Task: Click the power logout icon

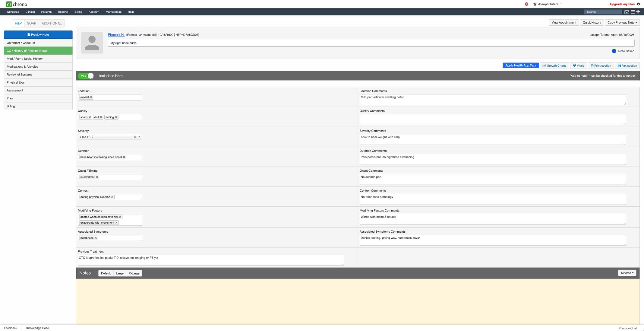Action: click(639, 4)
